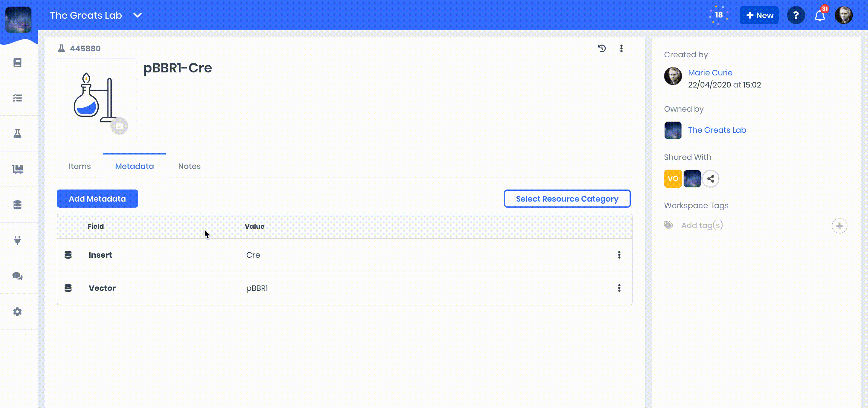The image size is (868, 408).
Task: Switch to the Notes tab
Action: (x=189, y=166)
